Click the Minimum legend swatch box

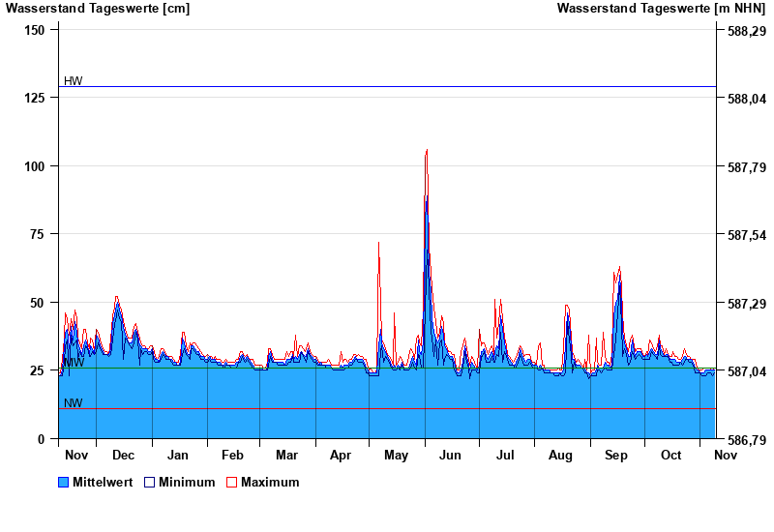pos(149,482)
